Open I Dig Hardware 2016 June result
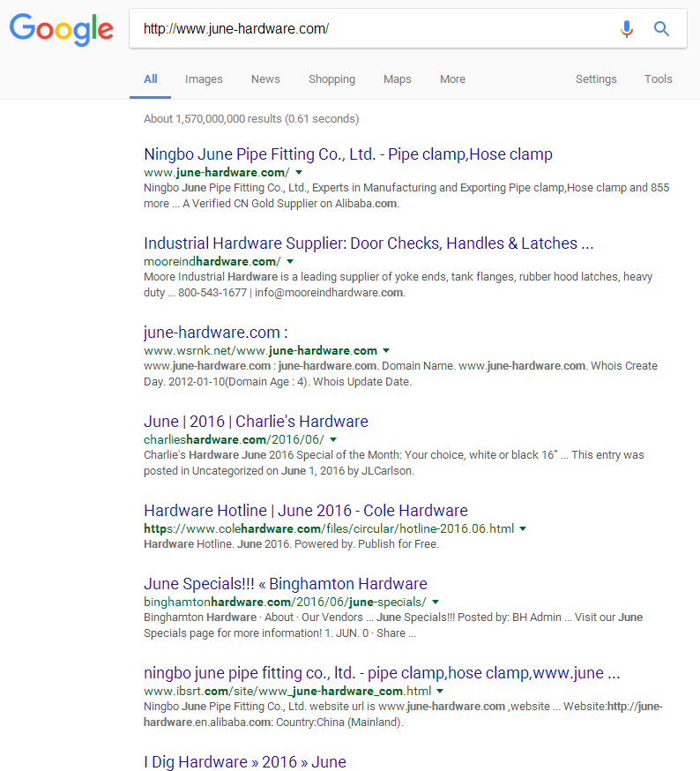Screen dimensions: 700x771 pyautogui.click(x=245, y=761)
